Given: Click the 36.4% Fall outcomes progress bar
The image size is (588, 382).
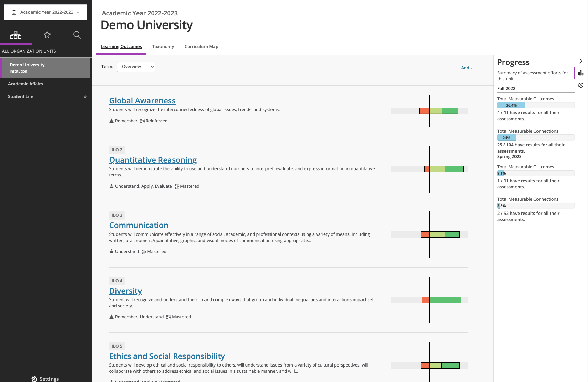Looking at the screenshot, I should pyautogui.click(x=536, y=105).
